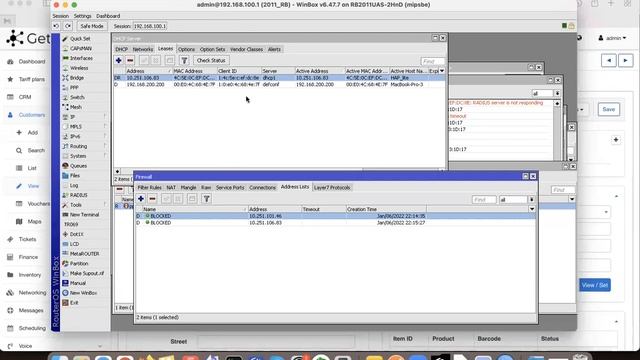
Task: Add new Firewall address list entry
Action: click(x=141, y=199)
